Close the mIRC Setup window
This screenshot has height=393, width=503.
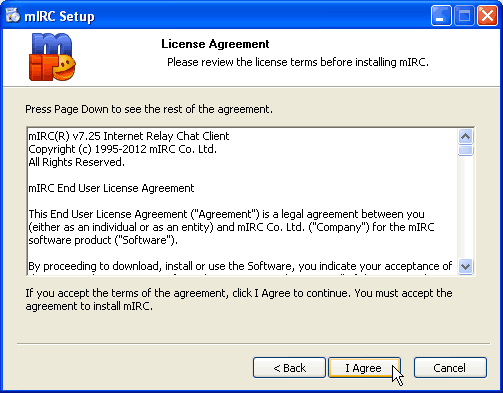click(487, 15)
